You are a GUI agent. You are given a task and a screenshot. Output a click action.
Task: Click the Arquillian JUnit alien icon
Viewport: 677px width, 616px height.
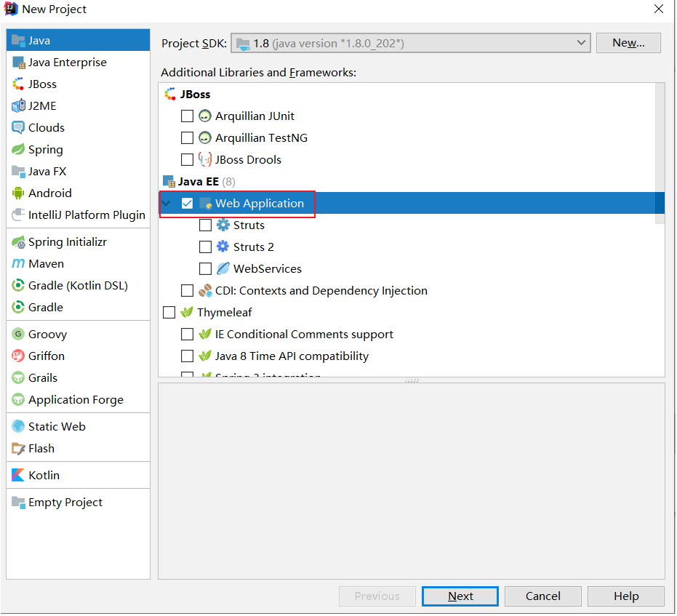click(205, 116)
